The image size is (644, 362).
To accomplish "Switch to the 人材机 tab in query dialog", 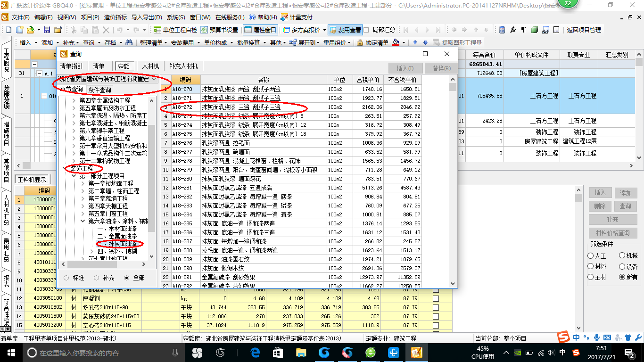I will (x=150, y=66).
